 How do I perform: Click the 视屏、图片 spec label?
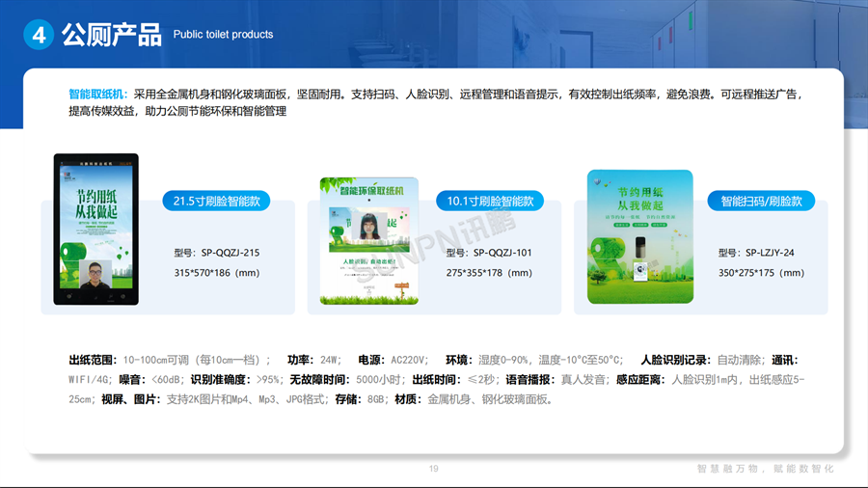pyautogui.click(x=132, y=399)
